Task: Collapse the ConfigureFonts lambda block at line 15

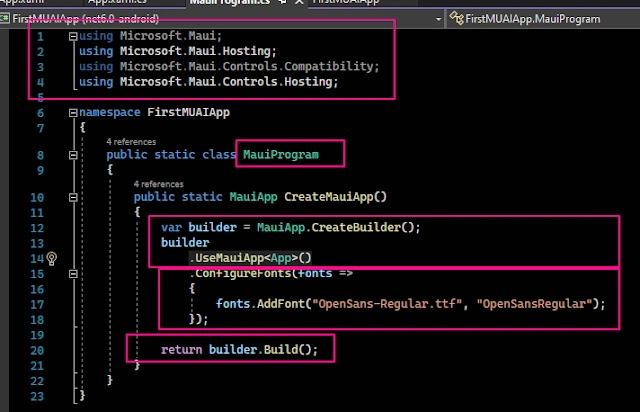Action: click(x=73, y=274)
